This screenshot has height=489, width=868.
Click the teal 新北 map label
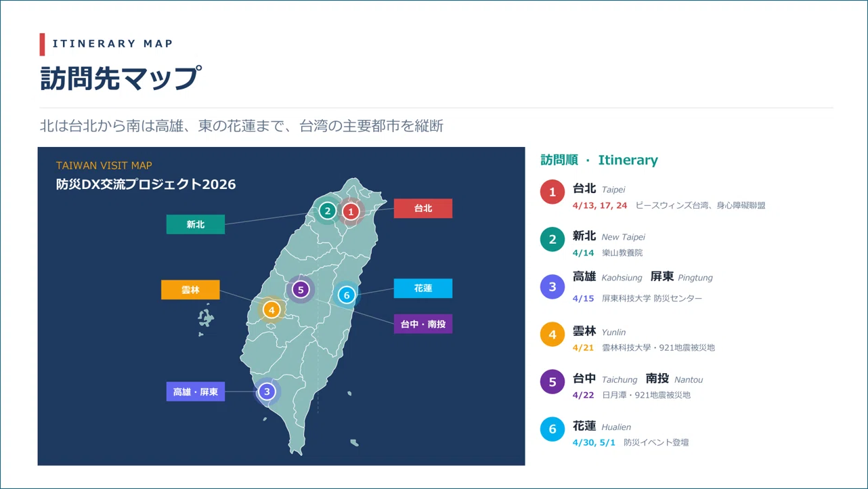[x=196, y=224]
